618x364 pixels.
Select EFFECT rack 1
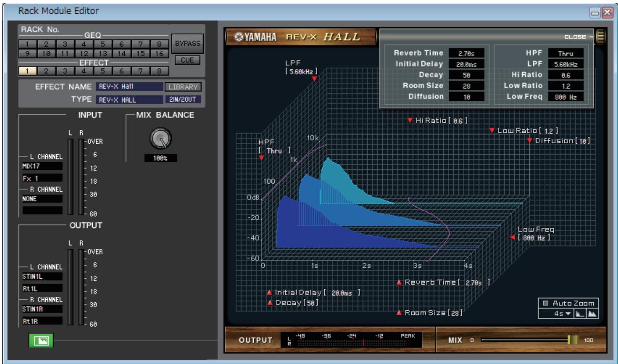pyautogui.click(x=28, y=71)
